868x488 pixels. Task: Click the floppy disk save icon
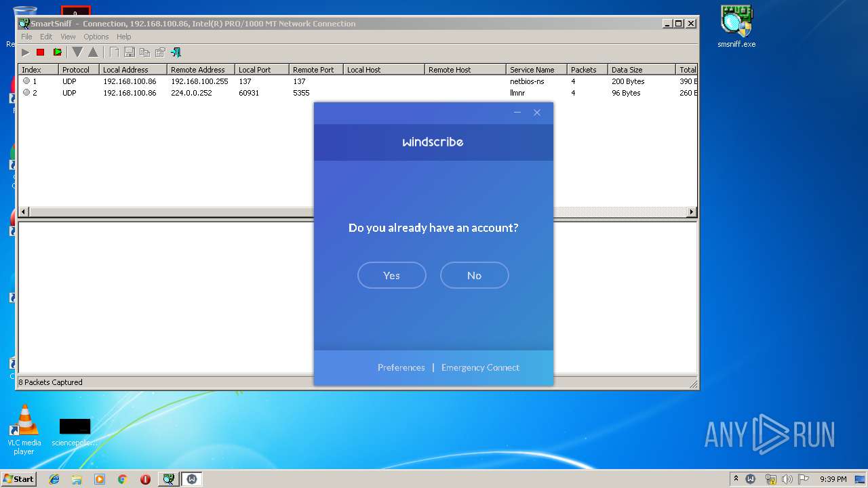129,52
